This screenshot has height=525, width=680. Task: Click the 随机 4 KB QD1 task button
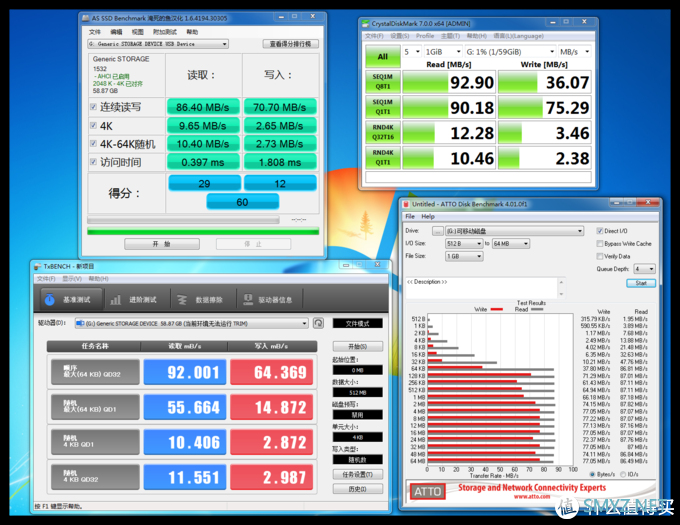(x=95, y=442)
